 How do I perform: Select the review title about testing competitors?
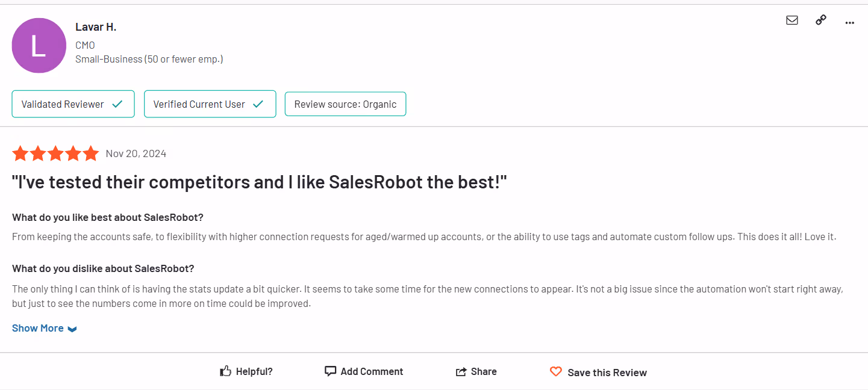pyautogui.click(x=260, y=181)
